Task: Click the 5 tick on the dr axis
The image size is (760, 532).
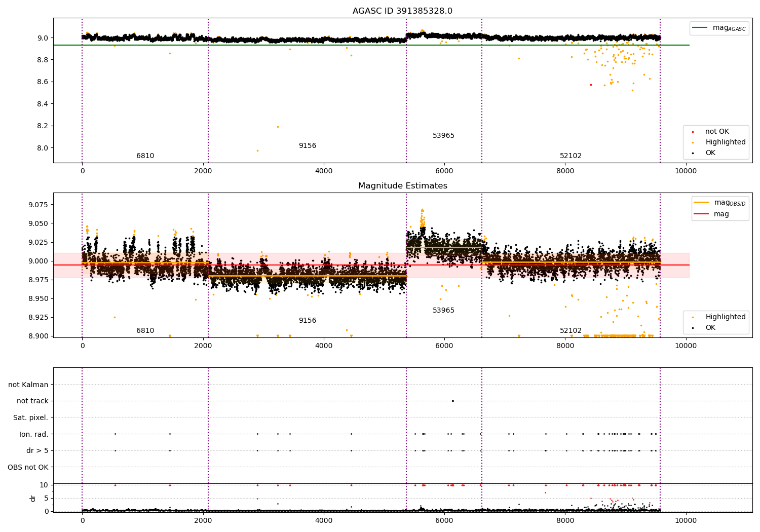Action: click(46, 498)
